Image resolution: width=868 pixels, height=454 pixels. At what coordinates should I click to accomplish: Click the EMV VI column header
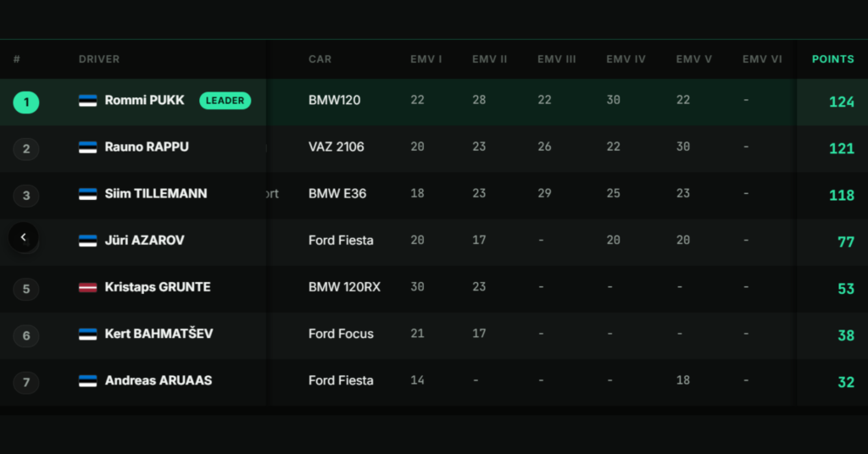tap(762, 59)
